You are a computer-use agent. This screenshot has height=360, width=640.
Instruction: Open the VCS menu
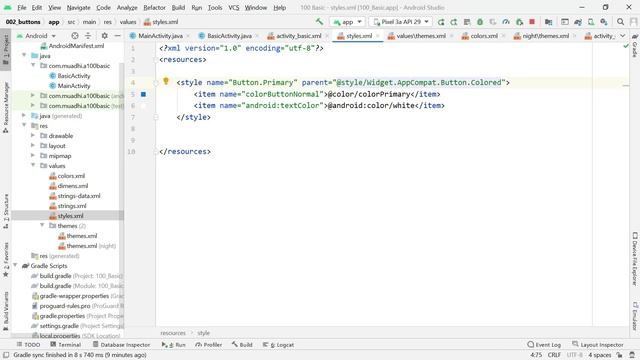(233, 7)
